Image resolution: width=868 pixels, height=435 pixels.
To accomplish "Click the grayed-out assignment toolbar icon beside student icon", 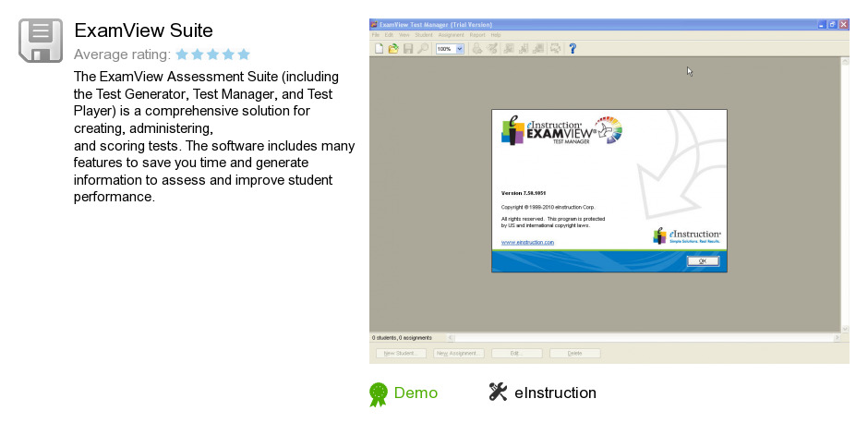I will (492, 49).
